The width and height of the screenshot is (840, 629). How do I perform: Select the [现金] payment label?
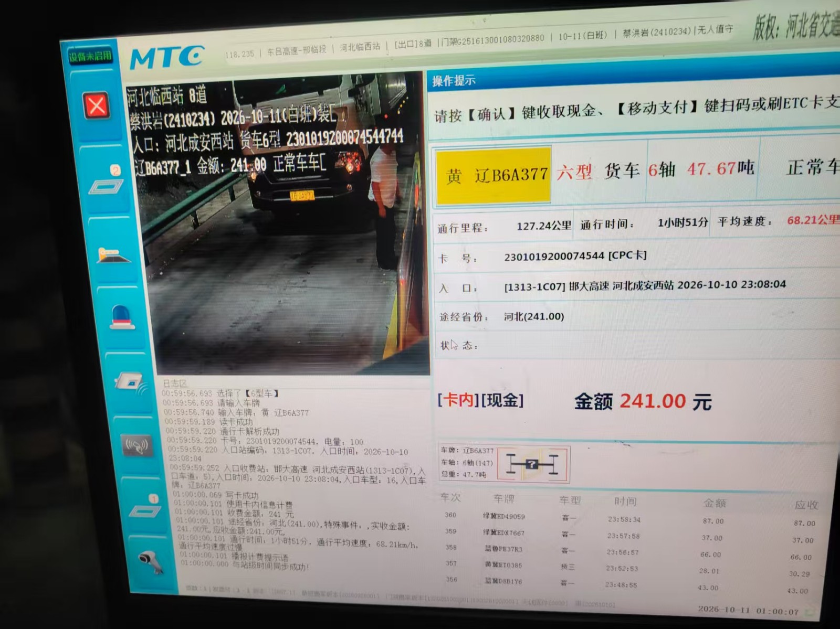tap(502, 400)
